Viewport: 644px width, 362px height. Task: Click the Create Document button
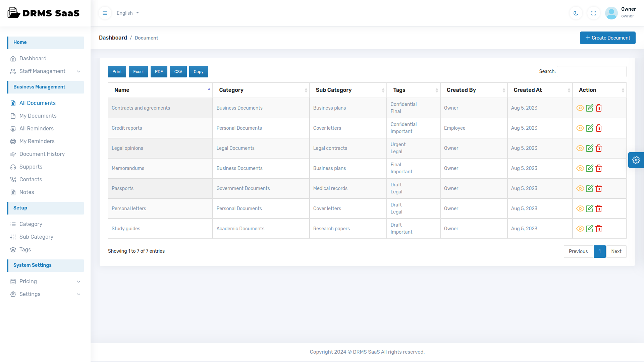607,38
